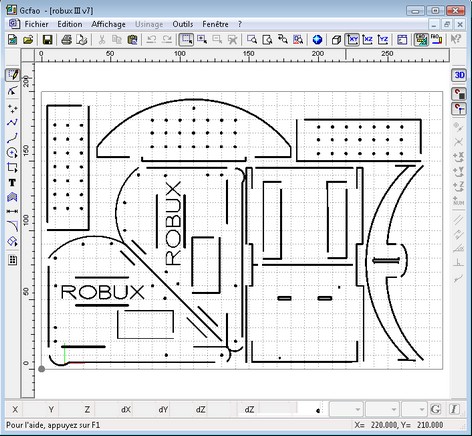Select the fillet corner tool
The image size is (472, 436).
pyautogui.click(x=12, y=226)
